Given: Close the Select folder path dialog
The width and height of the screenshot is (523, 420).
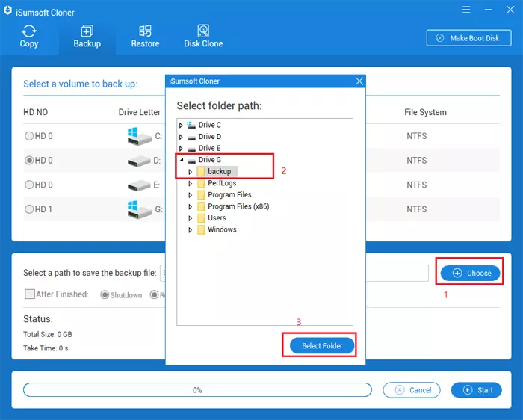Looking at the screenshot, I should pos(359,81).
